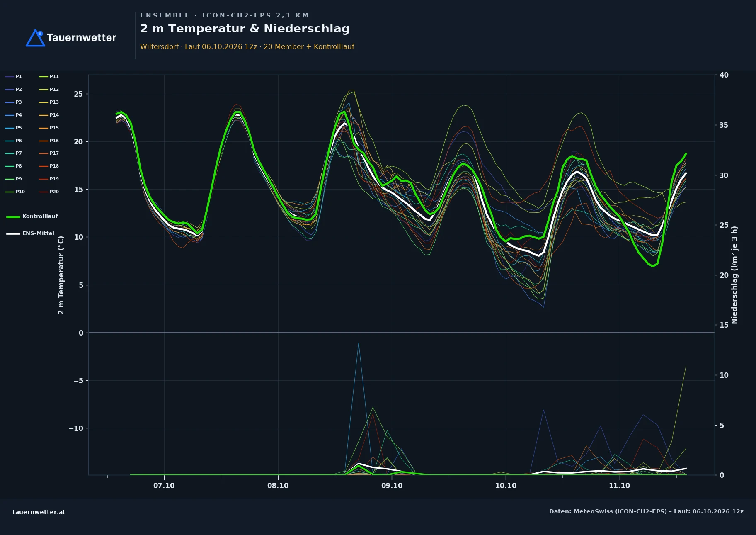Click the 09.10 date axis label

392,486
